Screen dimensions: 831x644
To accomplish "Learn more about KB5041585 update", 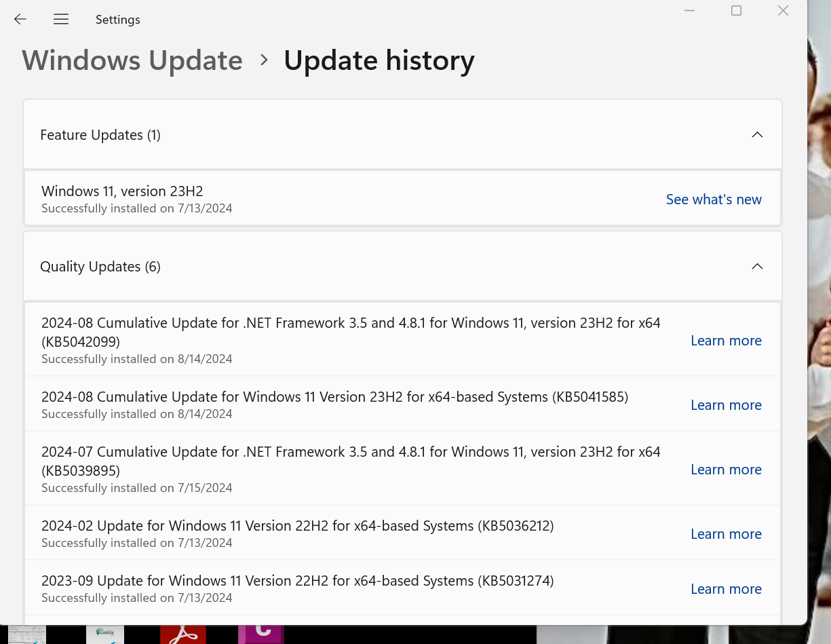I will [x=726, y=405].
